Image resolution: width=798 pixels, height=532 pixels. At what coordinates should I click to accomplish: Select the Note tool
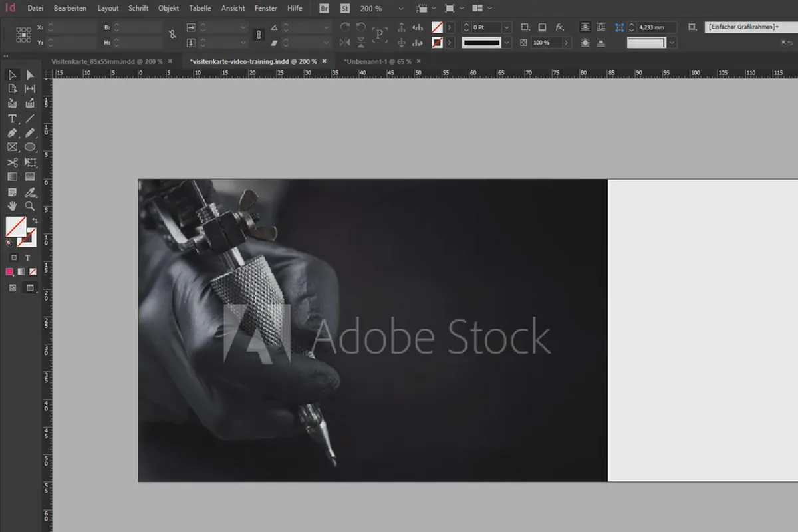pos(12,192)
